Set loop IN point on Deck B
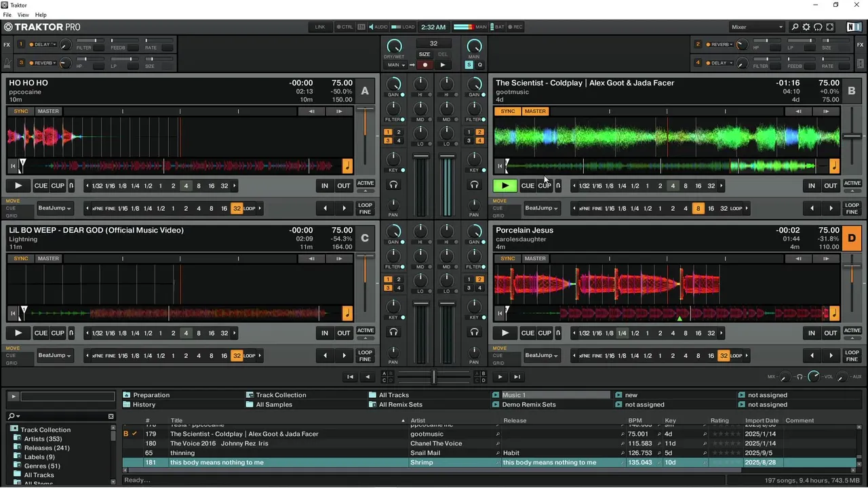 tap(811, 186)
